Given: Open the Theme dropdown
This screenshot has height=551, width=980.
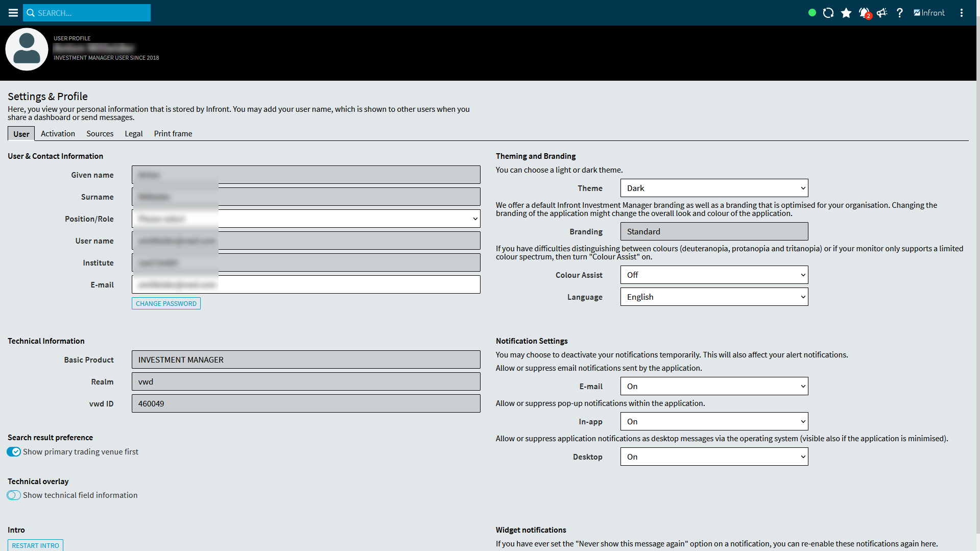Looking at the screenshot, I should pos(714,188).
